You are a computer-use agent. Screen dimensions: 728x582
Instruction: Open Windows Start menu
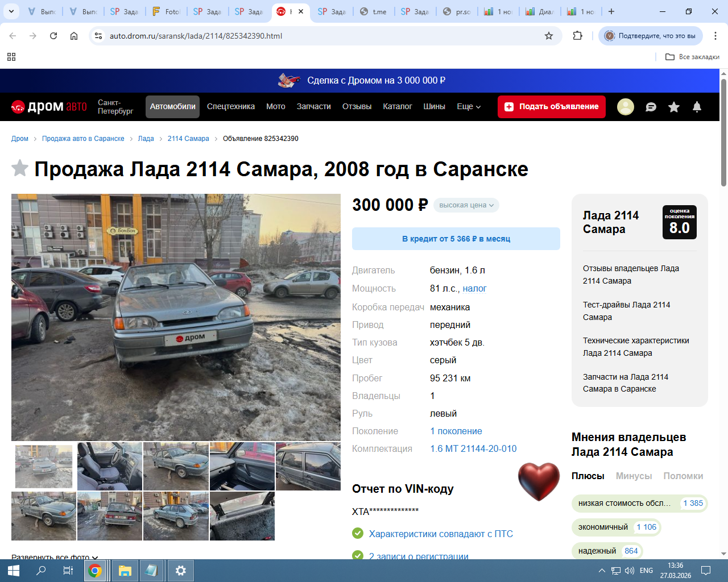tap(14, 571)
